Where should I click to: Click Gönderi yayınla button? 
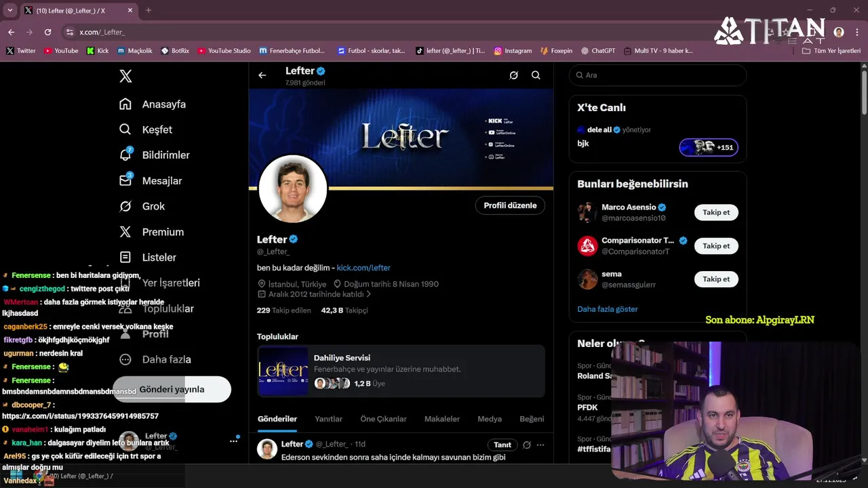tap(172, 390)
